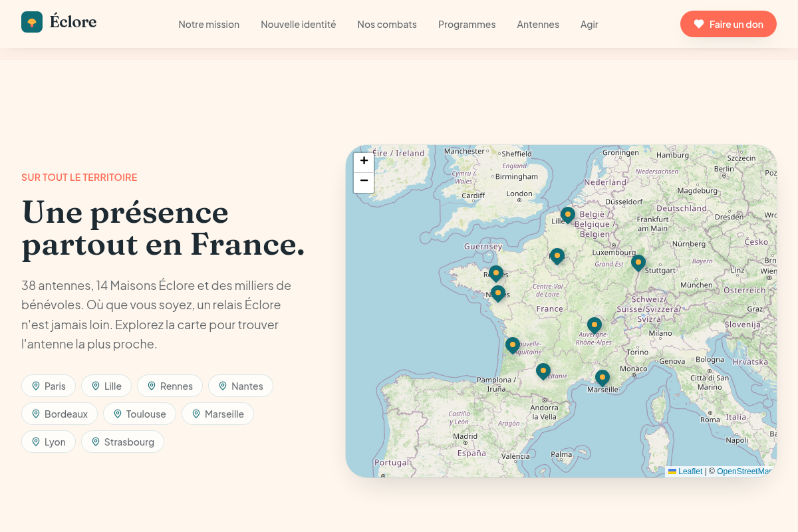The width and height of the screenshot is (798, 532).
Task: Click the 'SUR TOUT LE TERRITOIRE' label
Action: 79,178
